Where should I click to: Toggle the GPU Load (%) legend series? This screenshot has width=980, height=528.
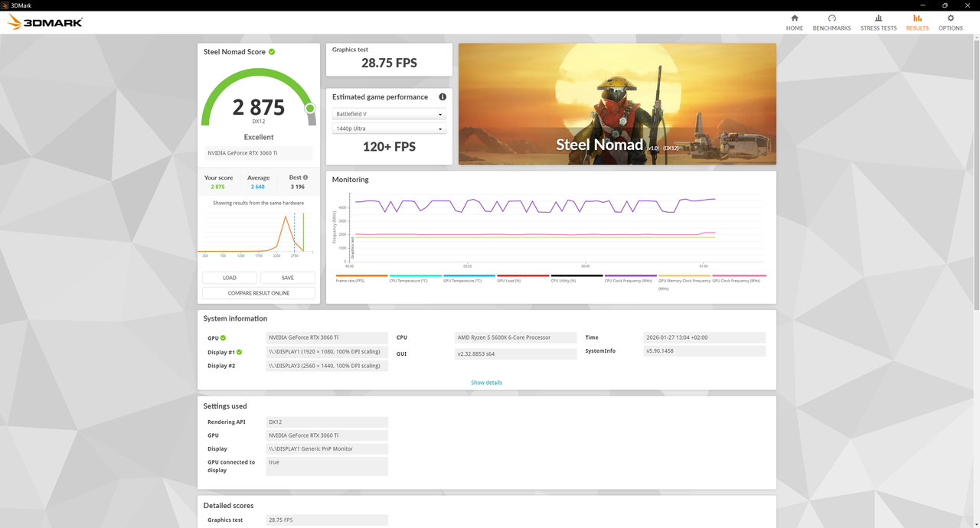[523, 279]
